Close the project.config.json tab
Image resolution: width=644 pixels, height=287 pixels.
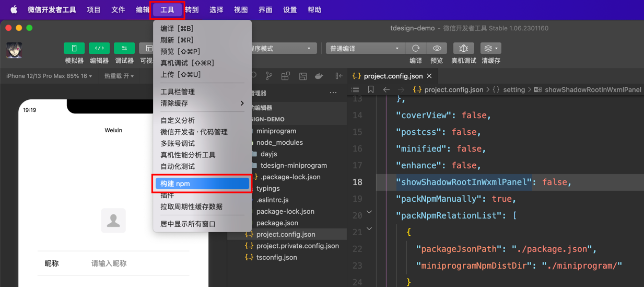point(429,76)
